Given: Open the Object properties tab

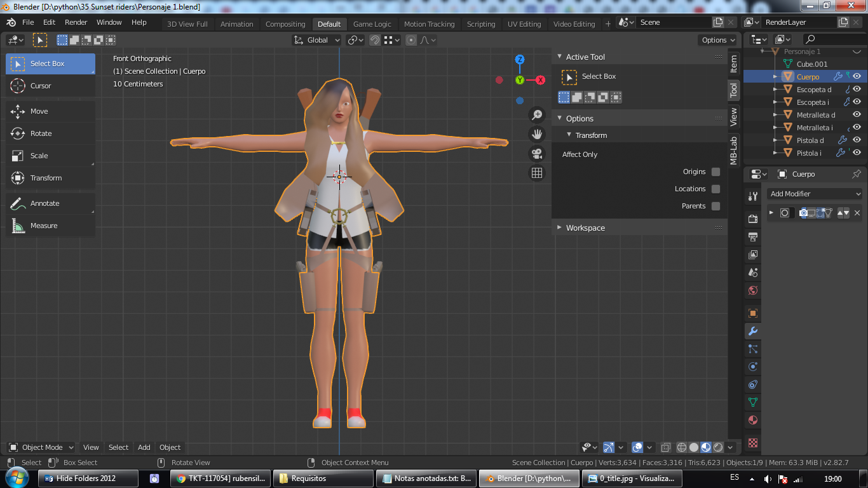Looking at the screenshot, I should point(753,313).
